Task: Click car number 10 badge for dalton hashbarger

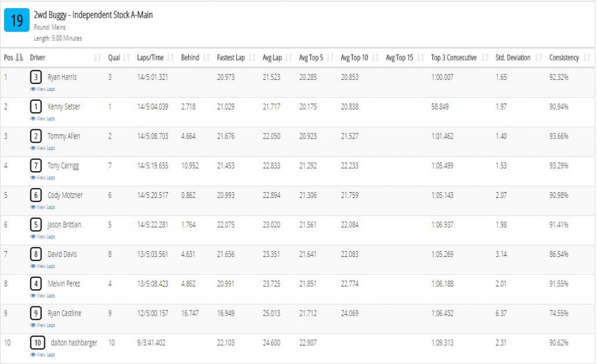Action: tap(37, 342)
